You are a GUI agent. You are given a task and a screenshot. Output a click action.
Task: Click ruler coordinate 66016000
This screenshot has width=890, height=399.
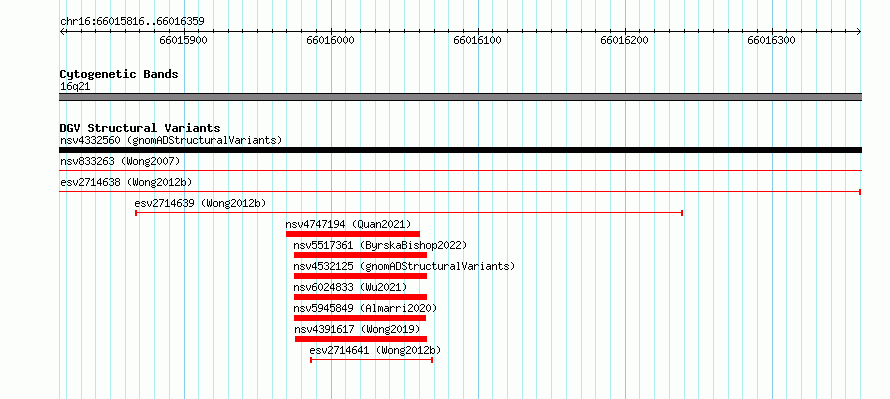click(330, 40)
